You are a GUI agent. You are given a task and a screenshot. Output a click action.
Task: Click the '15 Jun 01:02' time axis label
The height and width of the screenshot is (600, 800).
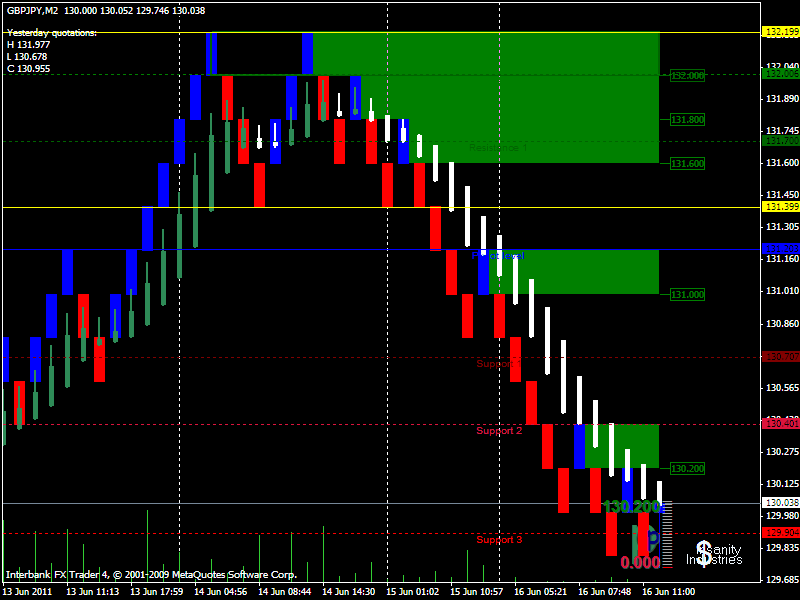coord(412,592)
